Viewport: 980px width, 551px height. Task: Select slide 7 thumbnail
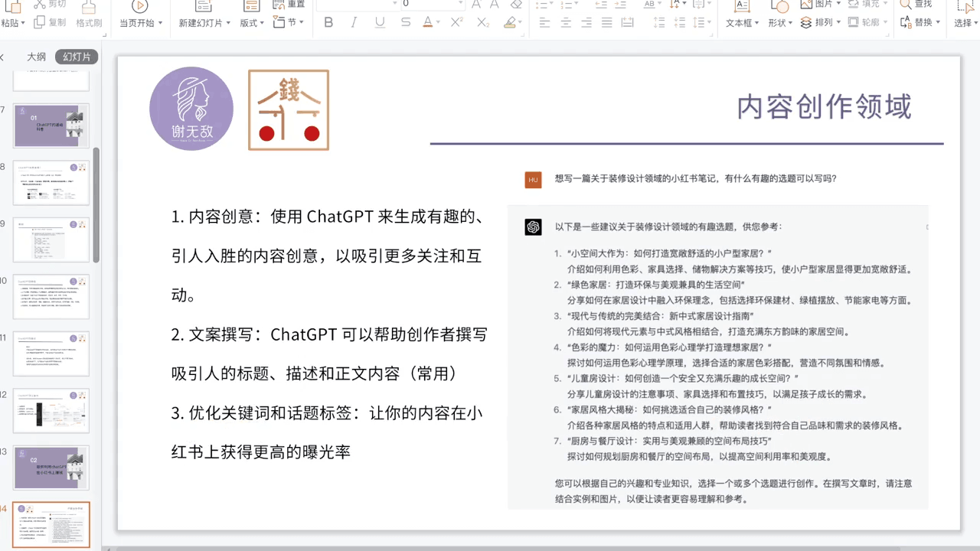(x=51, y=126)
